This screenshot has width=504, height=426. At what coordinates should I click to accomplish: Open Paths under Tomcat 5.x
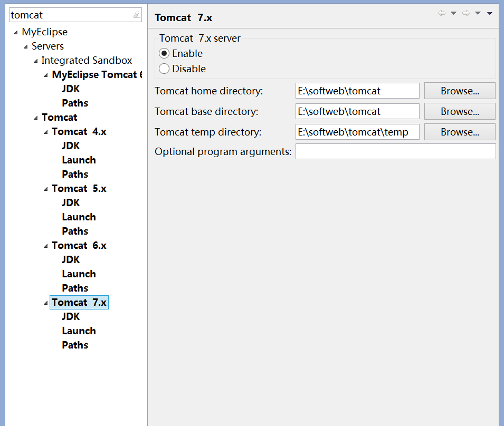[x=75, y=231]
